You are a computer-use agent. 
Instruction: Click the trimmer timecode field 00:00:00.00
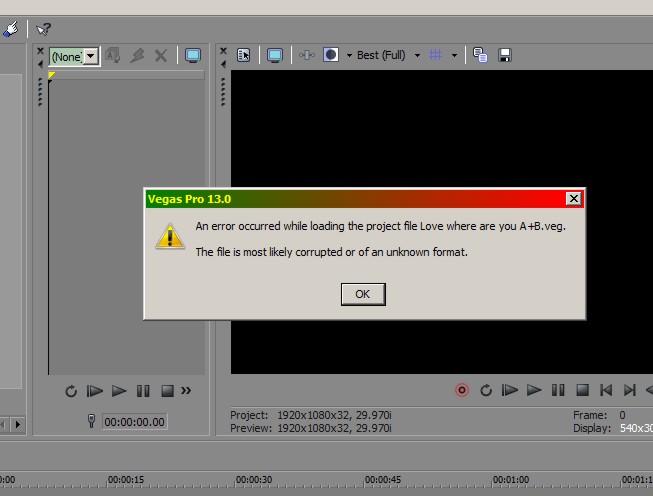(134, 422)
